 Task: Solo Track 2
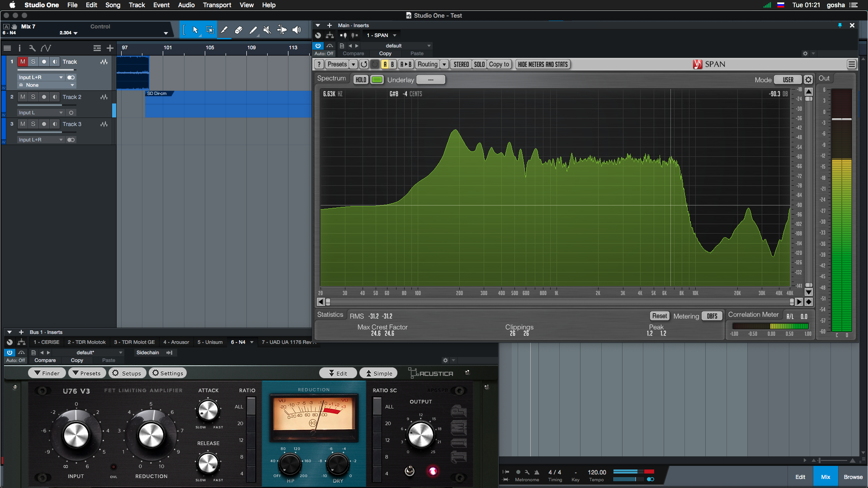click(33, 97)
